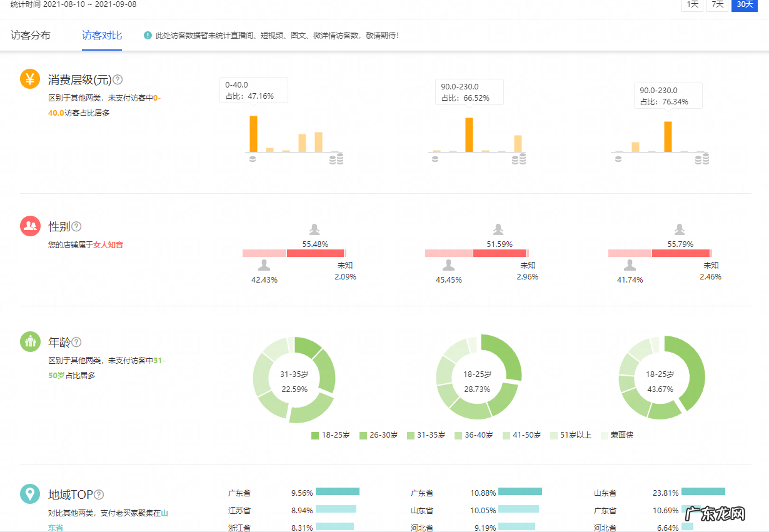Switch to the 访客分布 tab
Viewport: 769px width, 532px height.
click(x=31, y=36)
